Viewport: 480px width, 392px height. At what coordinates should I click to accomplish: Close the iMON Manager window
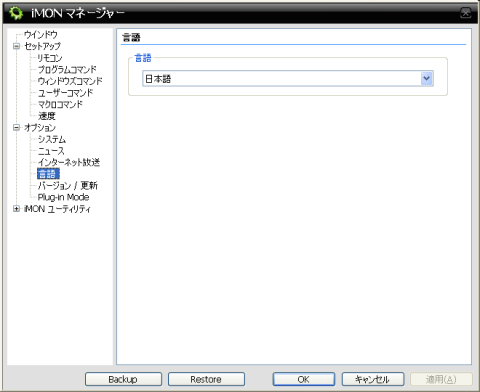click(x=465, y=13)
